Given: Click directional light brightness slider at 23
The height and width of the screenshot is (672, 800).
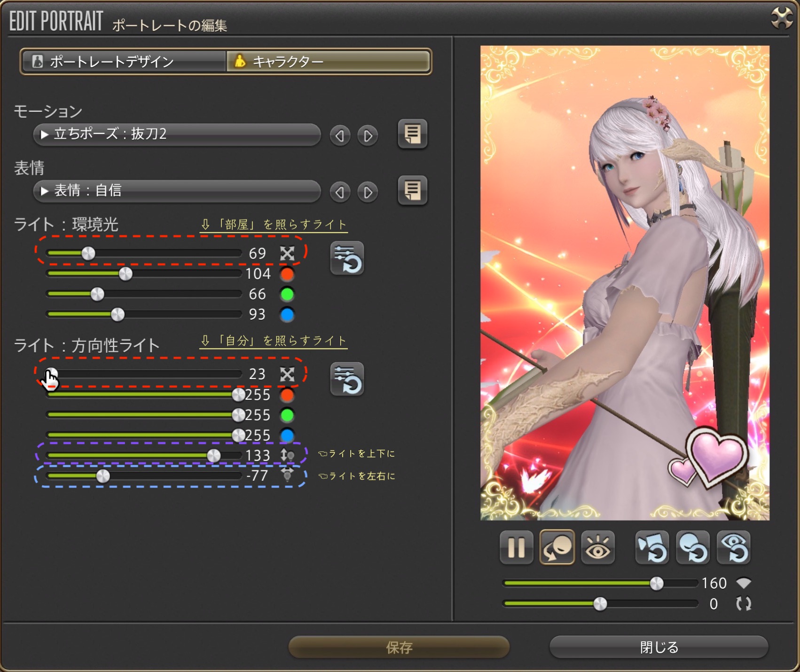Looking at the screenshot, I should (144, 374).
